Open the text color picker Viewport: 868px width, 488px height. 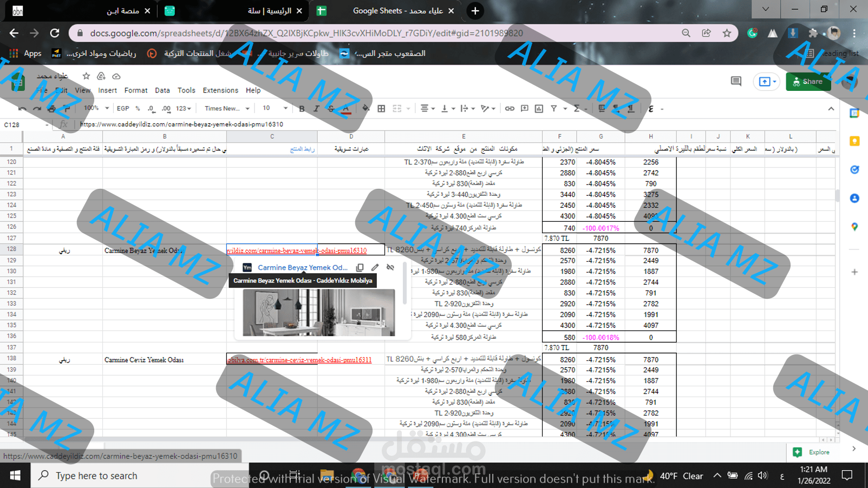point(346,109)
